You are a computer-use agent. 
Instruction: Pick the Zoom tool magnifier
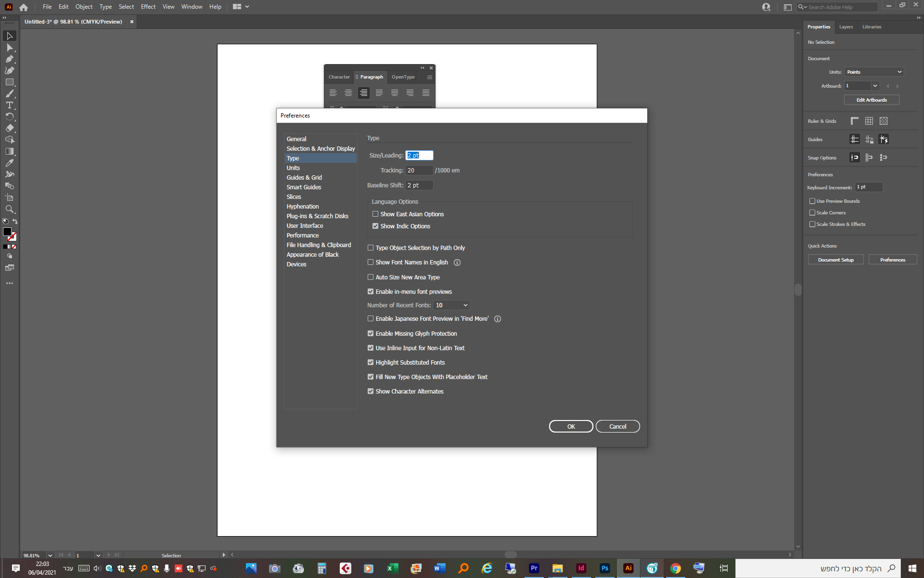click(9, 209)
